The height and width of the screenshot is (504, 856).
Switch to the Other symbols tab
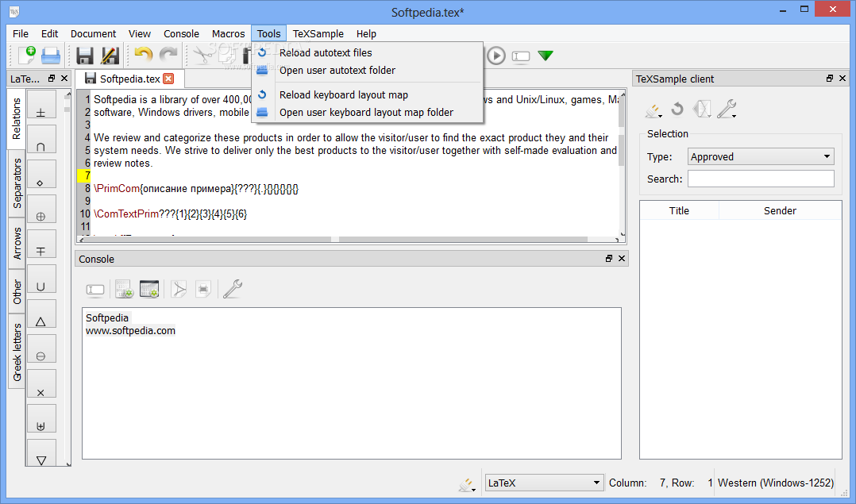[x=17, y=292]
